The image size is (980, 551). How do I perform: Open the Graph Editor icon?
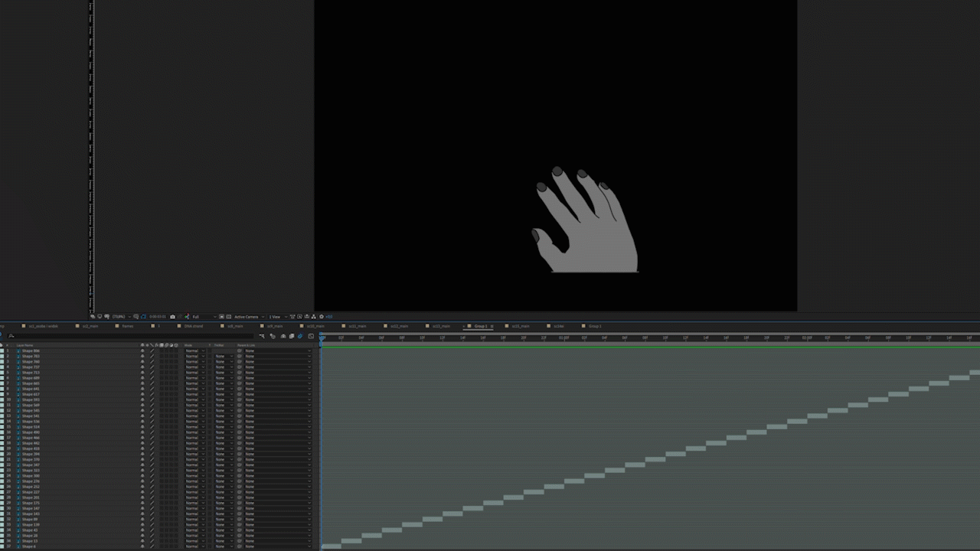[x=311, y=336]
